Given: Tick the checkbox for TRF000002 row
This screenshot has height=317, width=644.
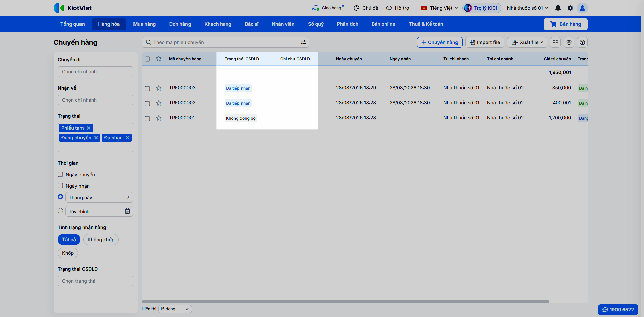Looking at the screenshot, I should [x=147, y=103].
